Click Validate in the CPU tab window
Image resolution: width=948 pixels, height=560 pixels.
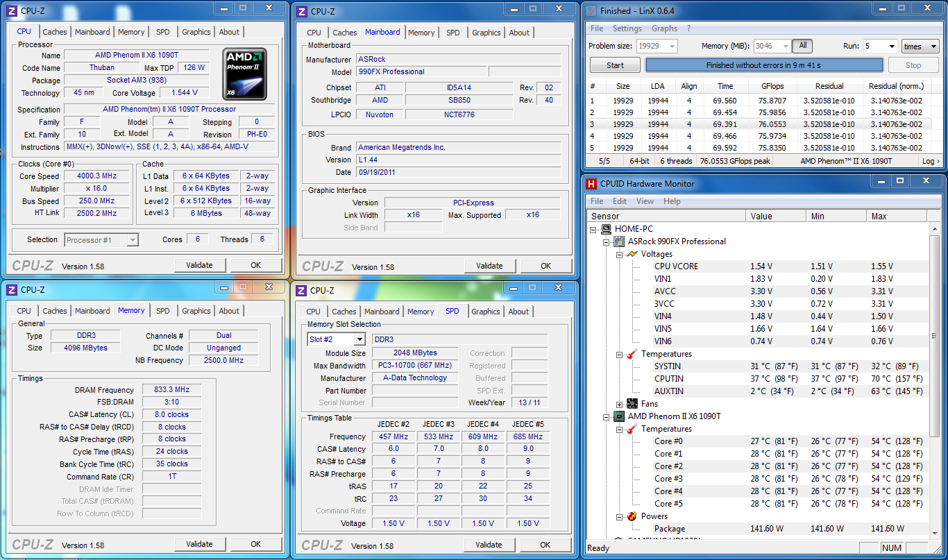coord(199,265)
